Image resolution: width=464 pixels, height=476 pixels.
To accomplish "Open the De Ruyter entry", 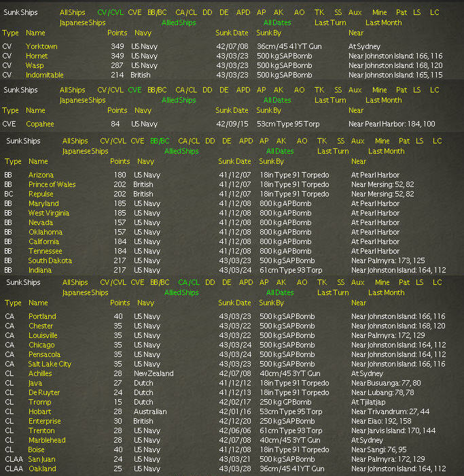I will pyautogui.click(x=44, y=392).
